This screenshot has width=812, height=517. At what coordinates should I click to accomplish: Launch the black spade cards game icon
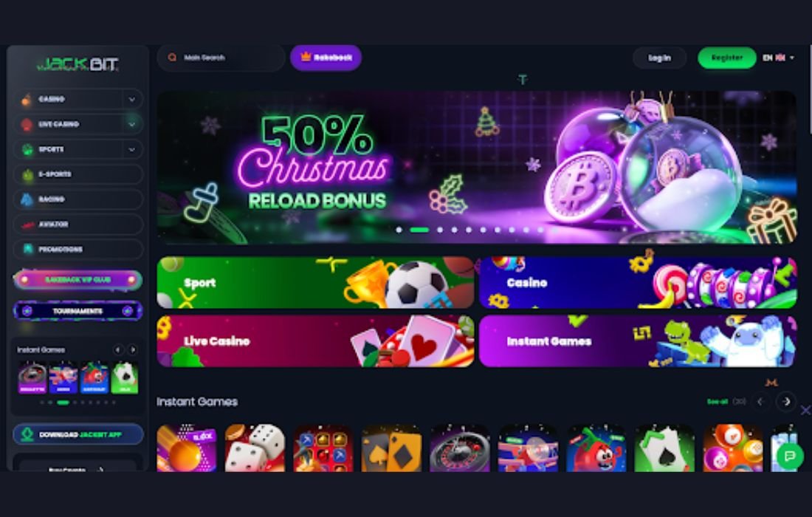coord(664,448)
